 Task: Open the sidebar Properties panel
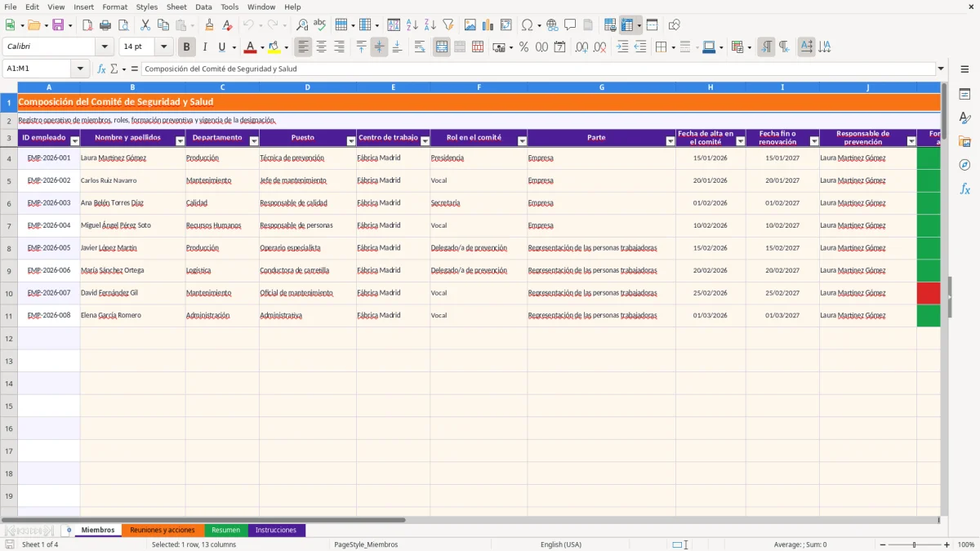[x=964, y=95]
